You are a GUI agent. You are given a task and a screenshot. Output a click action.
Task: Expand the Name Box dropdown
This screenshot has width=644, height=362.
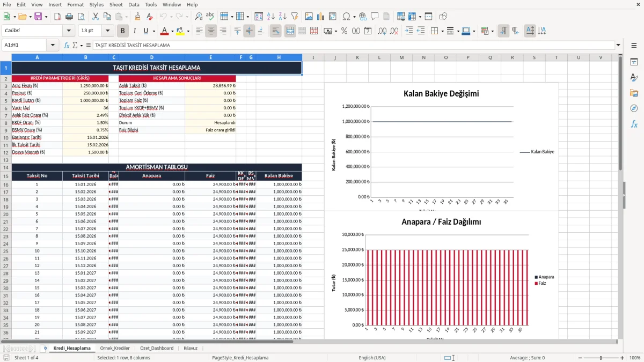(x=53, y=45)
